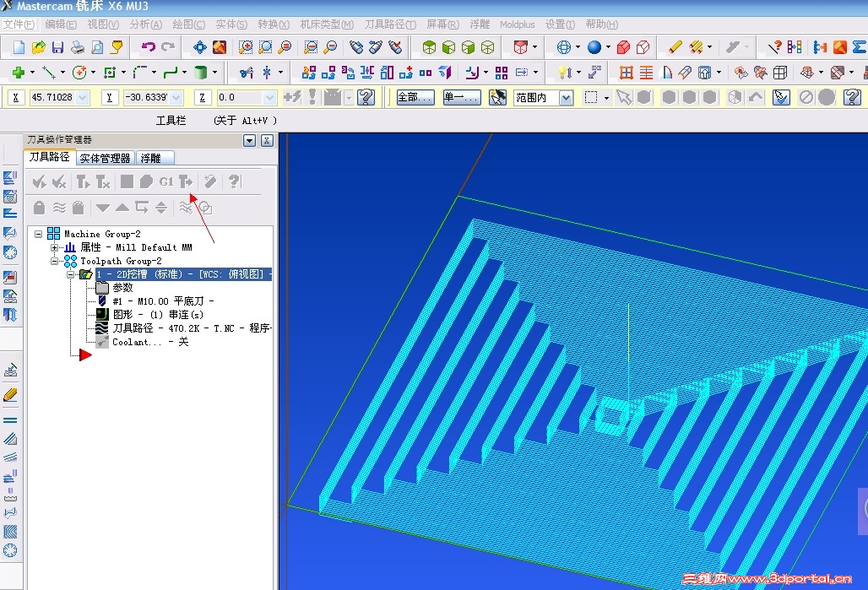
Task: Click the red insert arrow in tree
Action: 85,355
